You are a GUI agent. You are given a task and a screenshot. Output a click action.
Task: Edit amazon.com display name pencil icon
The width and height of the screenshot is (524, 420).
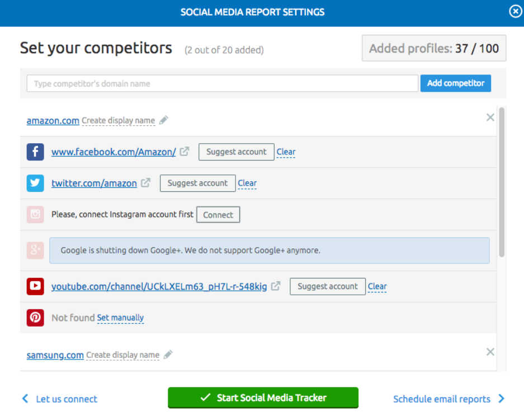[164, 120]
